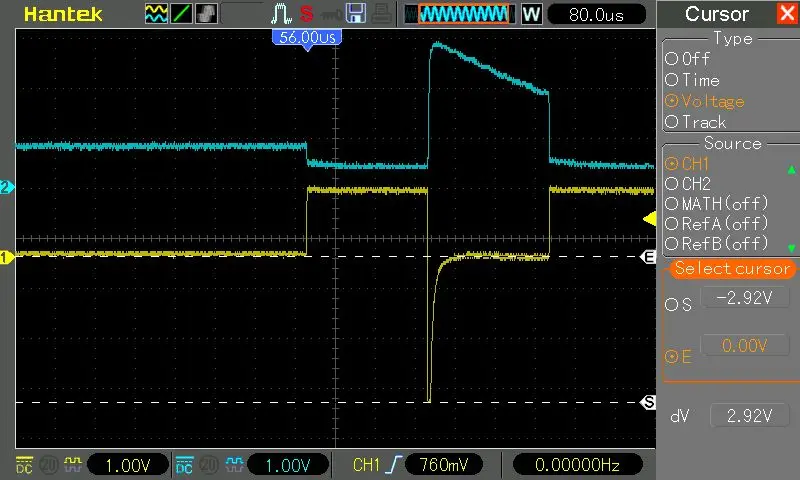Click the CH2 DC coupling icon
Viewport: 800px width, 480px height.
coord(184,465)
